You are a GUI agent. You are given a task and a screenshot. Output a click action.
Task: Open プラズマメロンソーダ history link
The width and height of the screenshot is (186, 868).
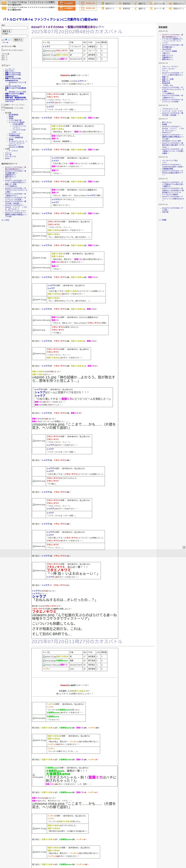tap(170, 109)
